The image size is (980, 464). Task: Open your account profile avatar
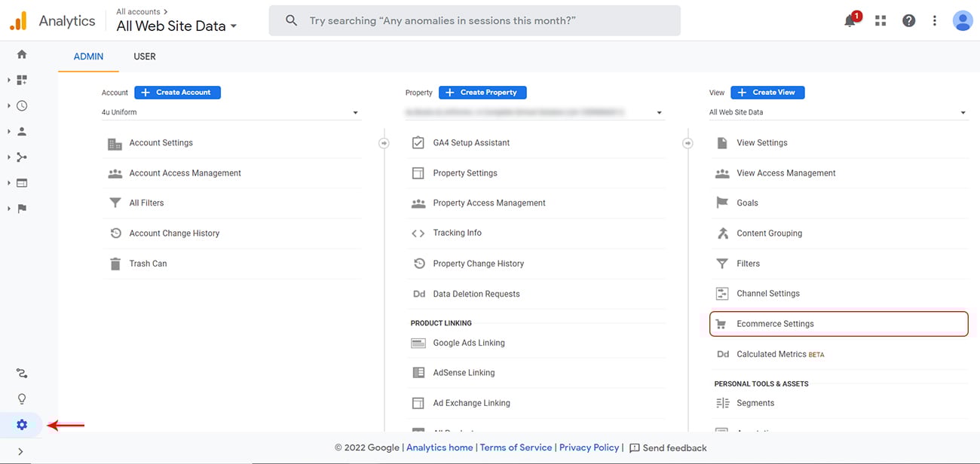coord(963,20)
